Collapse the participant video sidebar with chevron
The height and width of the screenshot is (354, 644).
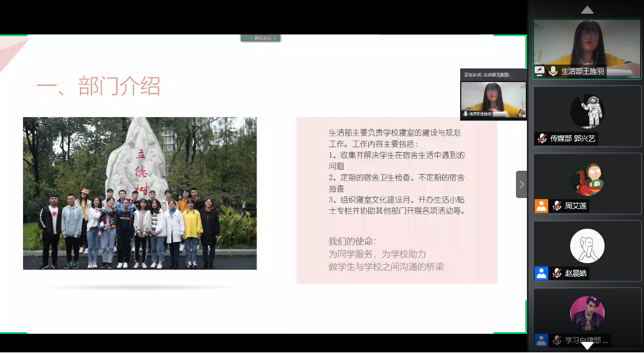pyautogui.click(x=521, y=184)
